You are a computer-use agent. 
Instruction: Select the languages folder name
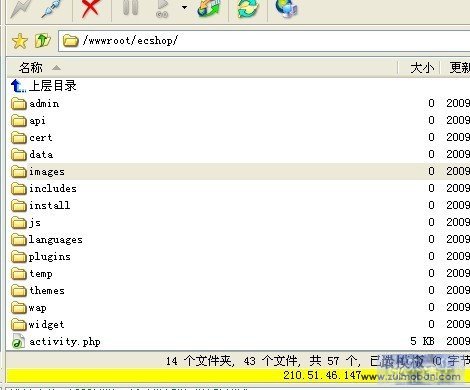pyautogui.click(x=55, y=240)
